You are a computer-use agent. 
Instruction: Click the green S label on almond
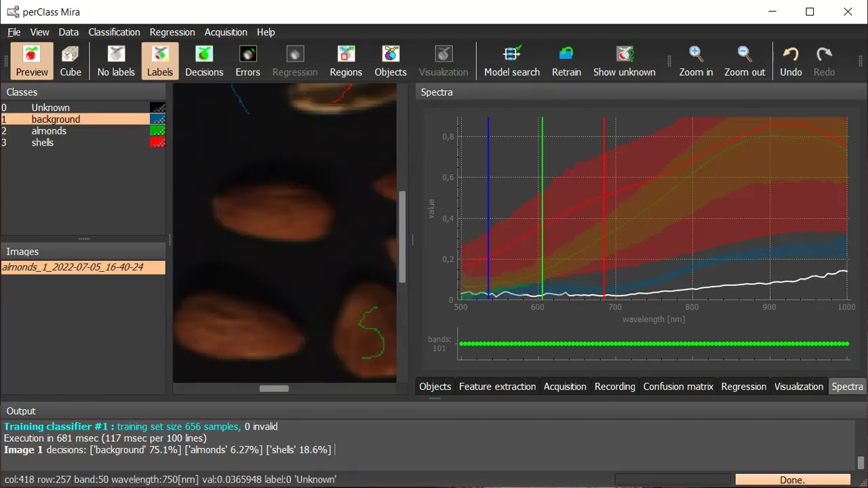pos(371,332)
